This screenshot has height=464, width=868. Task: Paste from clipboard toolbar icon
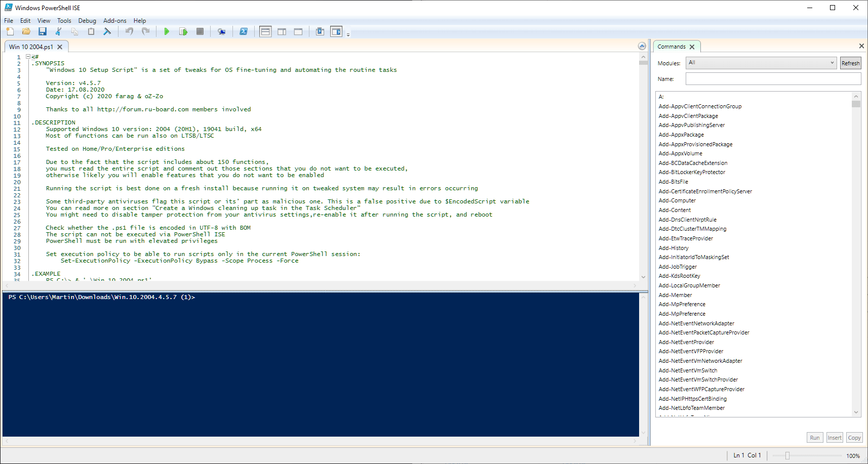tap(91, 31)
